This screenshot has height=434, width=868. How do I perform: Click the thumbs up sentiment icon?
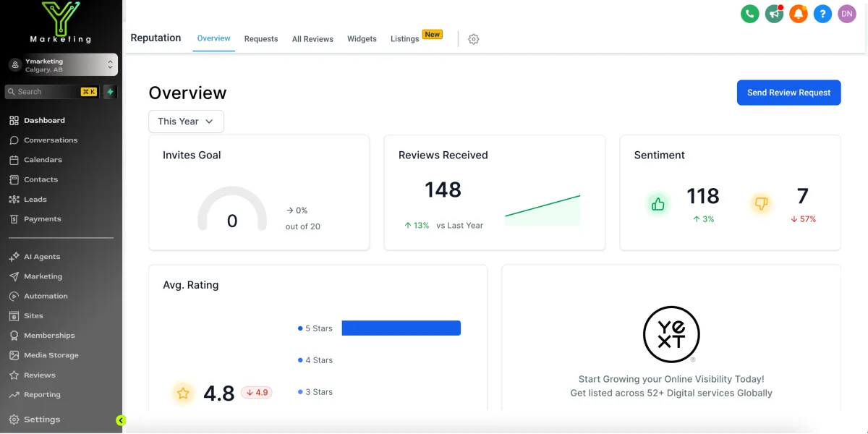point(658,204)
